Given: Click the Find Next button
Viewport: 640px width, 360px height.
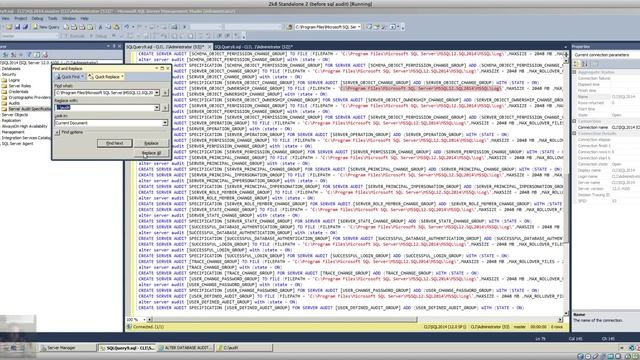Looking at the screenshot, I should [115, 143].
